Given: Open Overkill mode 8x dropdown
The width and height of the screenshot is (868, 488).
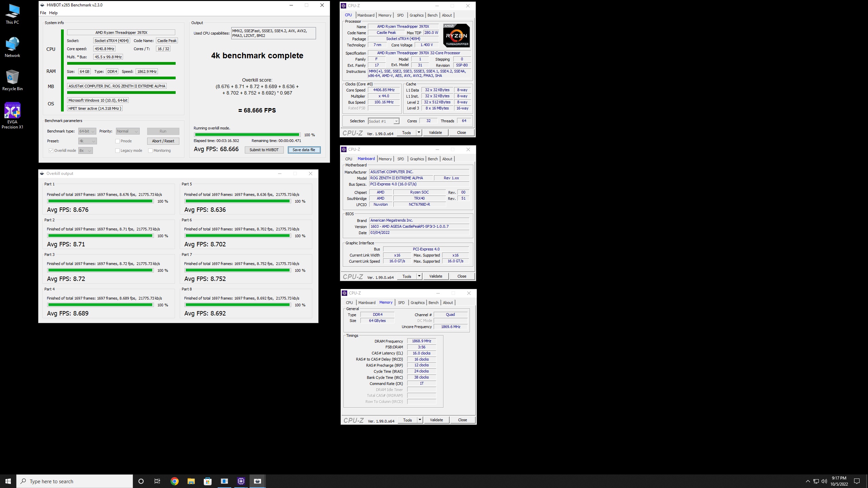Looking at the screenshot, I should point(85,150).
